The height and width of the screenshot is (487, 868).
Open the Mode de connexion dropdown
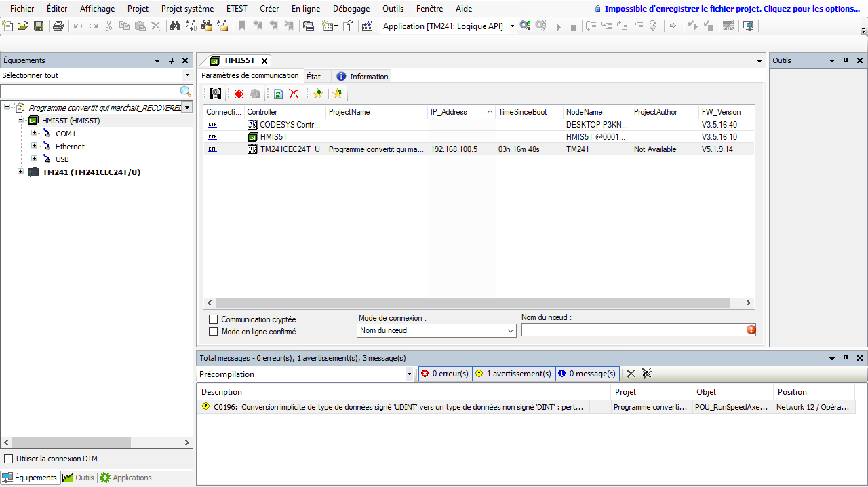[x=437, y=330]
